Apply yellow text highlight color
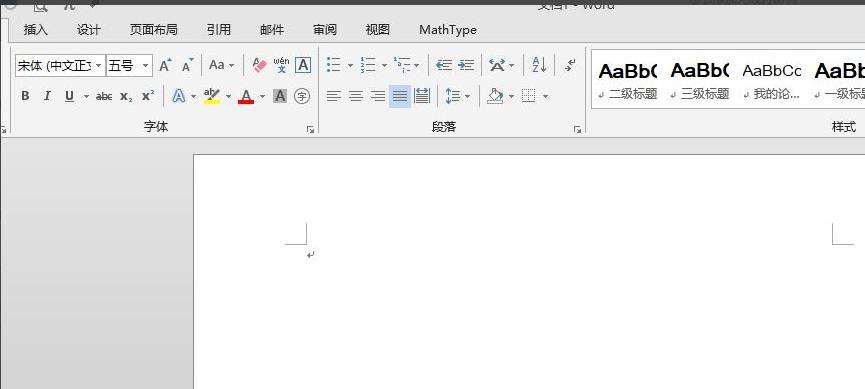The height and width of the screenshot is (389, 865). pos(212,97)
